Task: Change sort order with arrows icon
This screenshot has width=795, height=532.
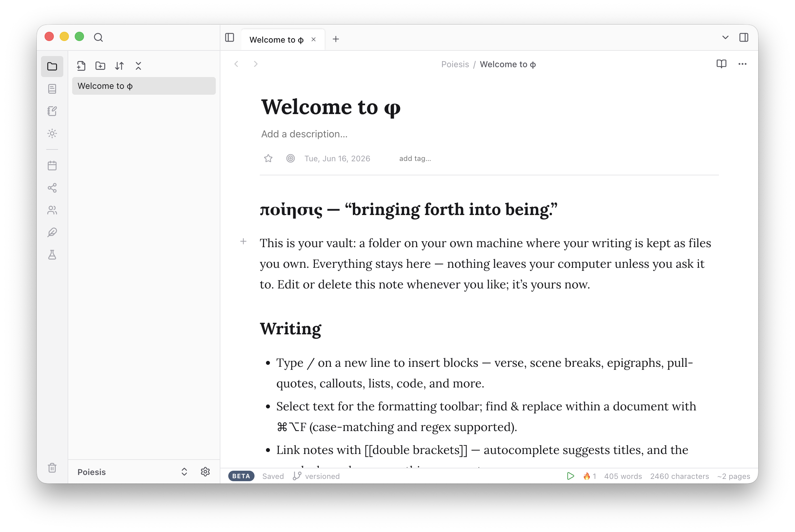Action: (119, 66)
